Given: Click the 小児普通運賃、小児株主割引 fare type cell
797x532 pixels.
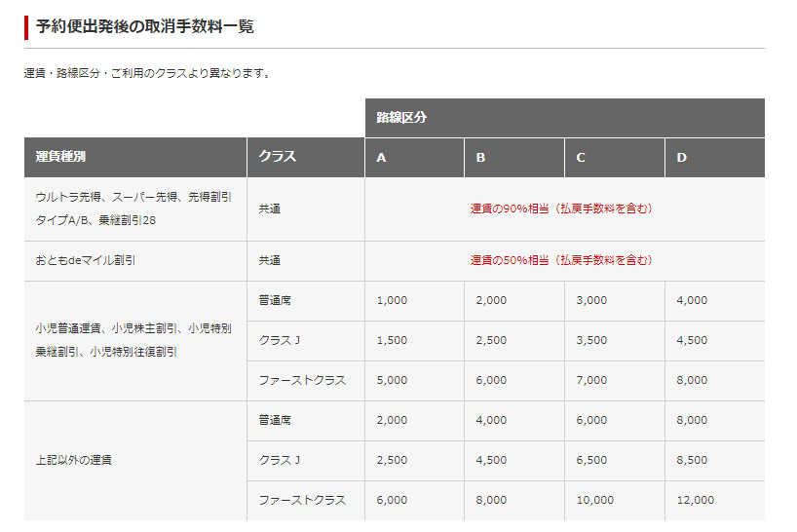Looking at the screenshot, I should pos(135,341).
